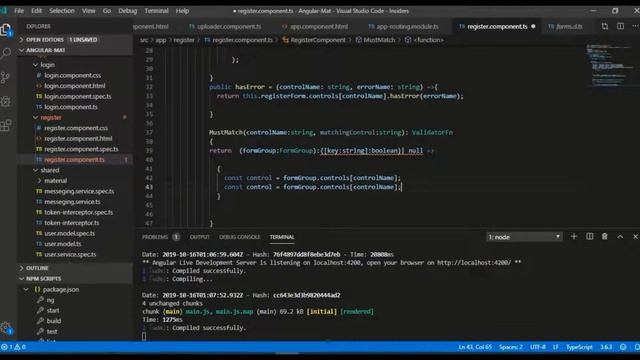Click the feedback smiley in status bar
This screenshot has height=360, width=640.
coord(623,347)
